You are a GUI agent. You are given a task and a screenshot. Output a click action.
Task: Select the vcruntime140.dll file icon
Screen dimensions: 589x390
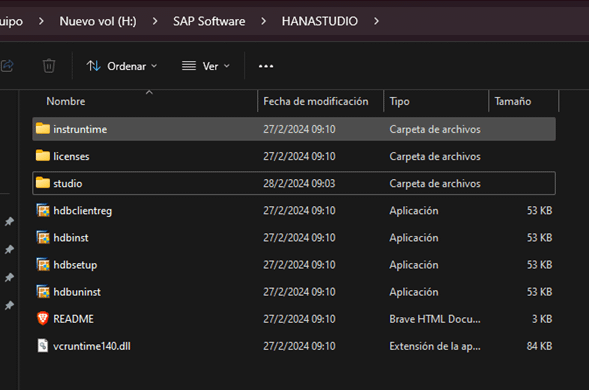point(43,346)
